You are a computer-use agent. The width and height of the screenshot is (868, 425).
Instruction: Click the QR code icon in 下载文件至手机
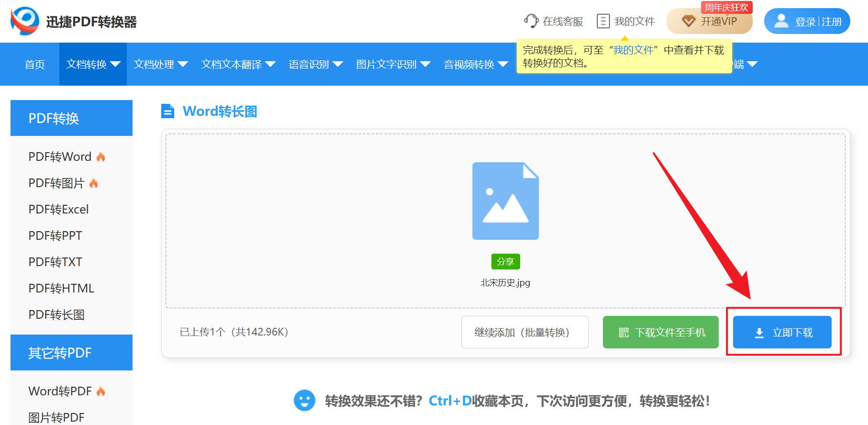pyautogui.click(x=623, y=333)
